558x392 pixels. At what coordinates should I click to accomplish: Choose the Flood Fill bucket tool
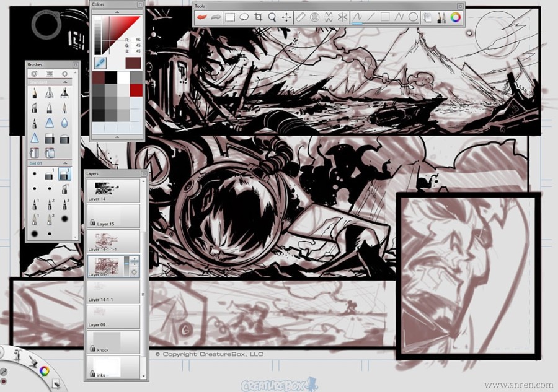click(35, 153)
